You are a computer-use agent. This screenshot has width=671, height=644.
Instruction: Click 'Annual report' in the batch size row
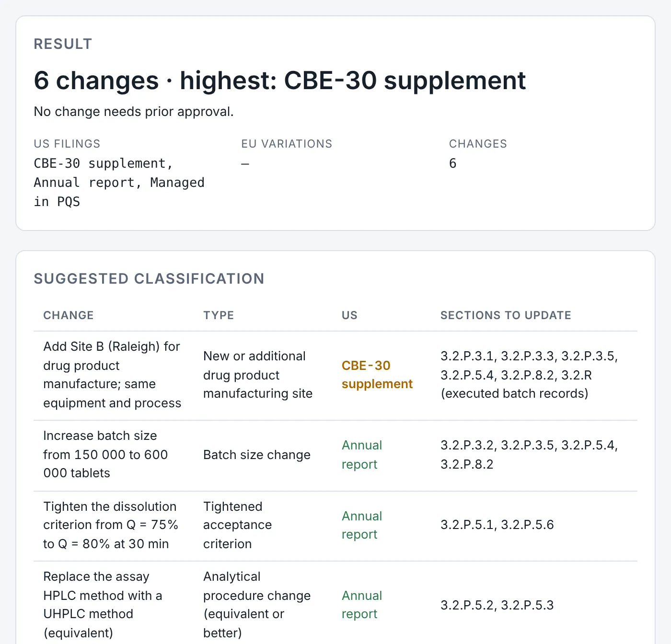tap(362, 455)
